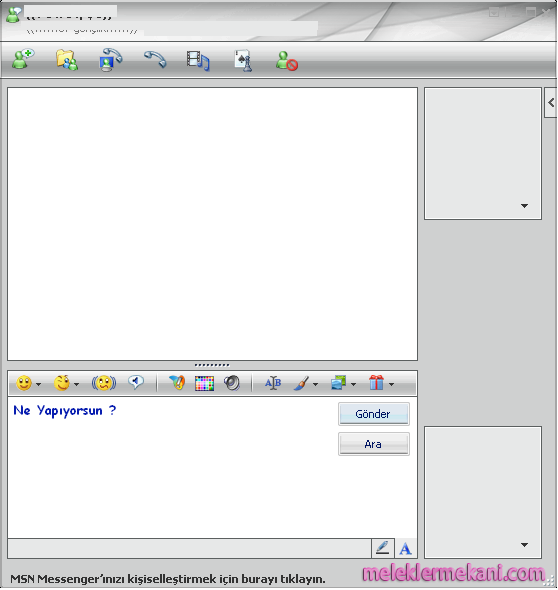Send a wink with the winking face
558x590 pixels.
pyautogui.click(x=62, y=383)
